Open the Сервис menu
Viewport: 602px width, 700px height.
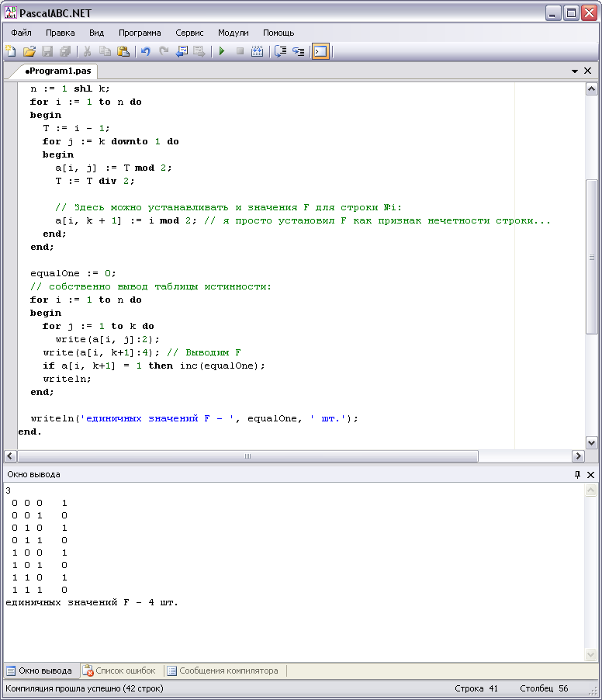pos(189,33)
